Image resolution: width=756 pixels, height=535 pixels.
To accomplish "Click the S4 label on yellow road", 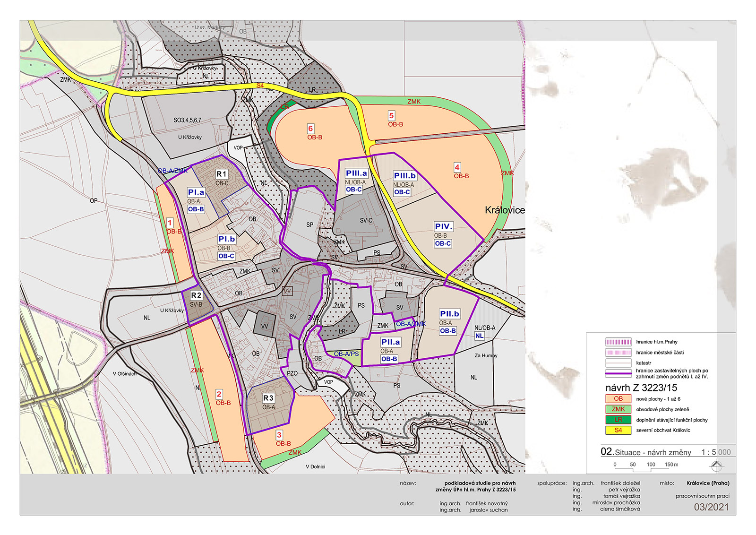I will tap(260, 86).
